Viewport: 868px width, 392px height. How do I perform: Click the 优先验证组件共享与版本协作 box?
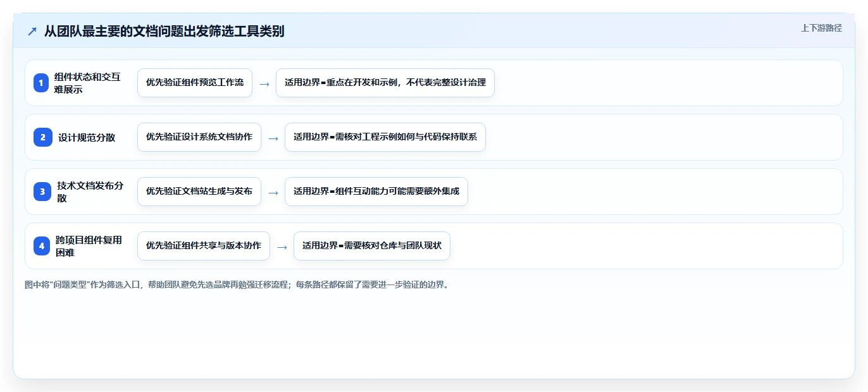pos(204,246)
